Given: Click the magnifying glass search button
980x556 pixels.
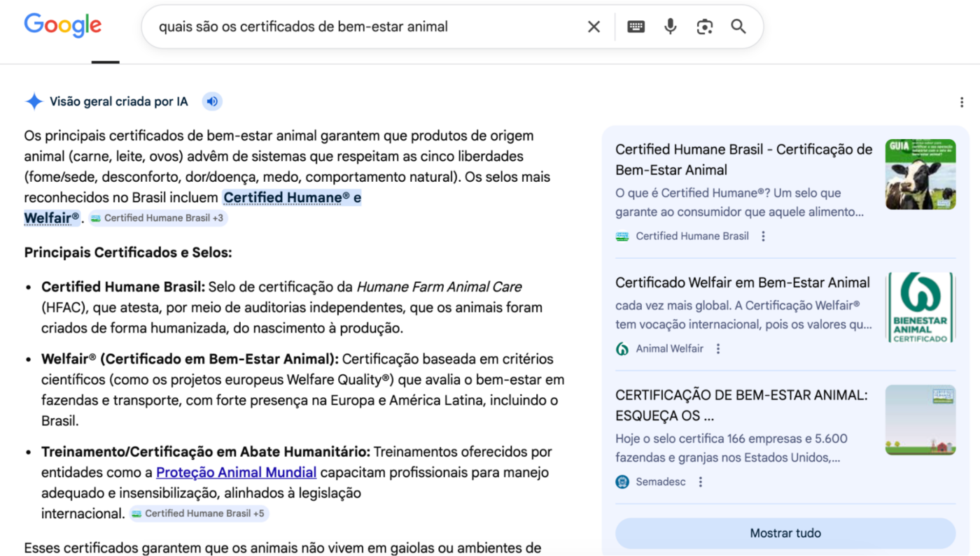Looking at the screenshot, I should (738, 27).
